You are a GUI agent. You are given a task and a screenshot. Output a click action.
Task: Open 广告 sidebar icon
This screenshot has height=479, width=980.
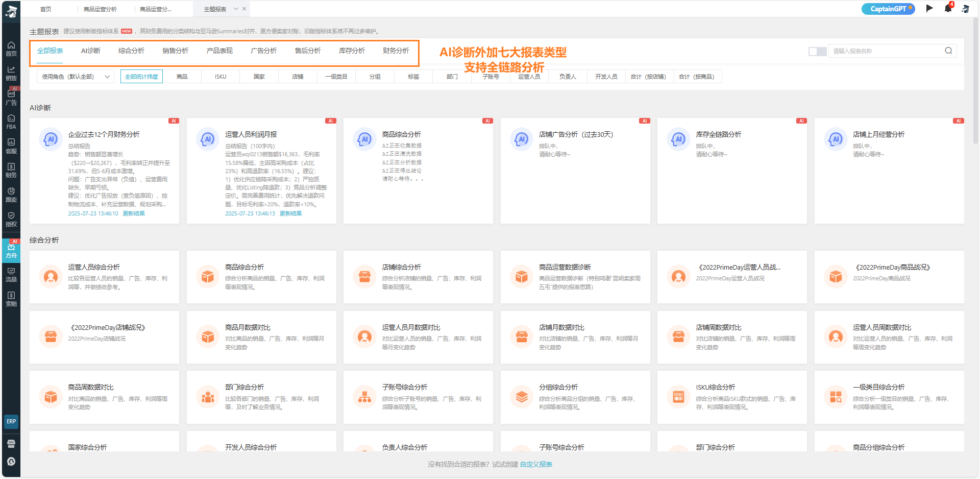point(11,98)
